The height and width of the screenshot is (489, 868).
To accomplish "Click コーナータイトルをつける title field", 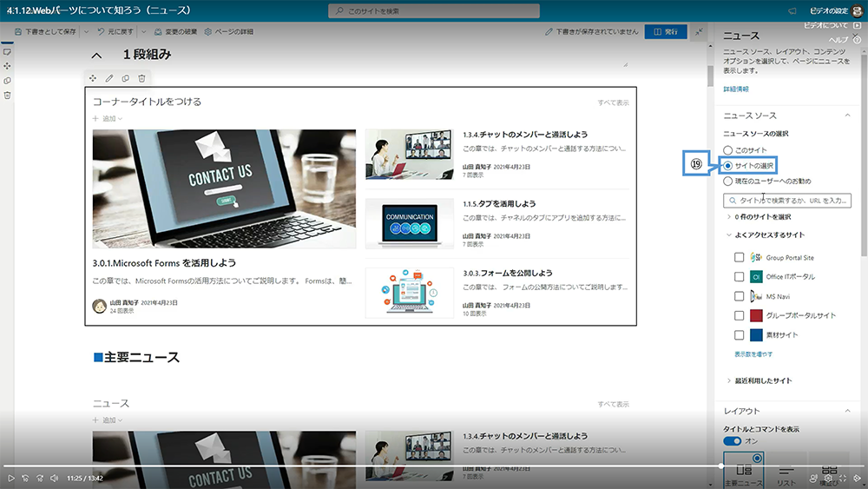I will (148, 102).
